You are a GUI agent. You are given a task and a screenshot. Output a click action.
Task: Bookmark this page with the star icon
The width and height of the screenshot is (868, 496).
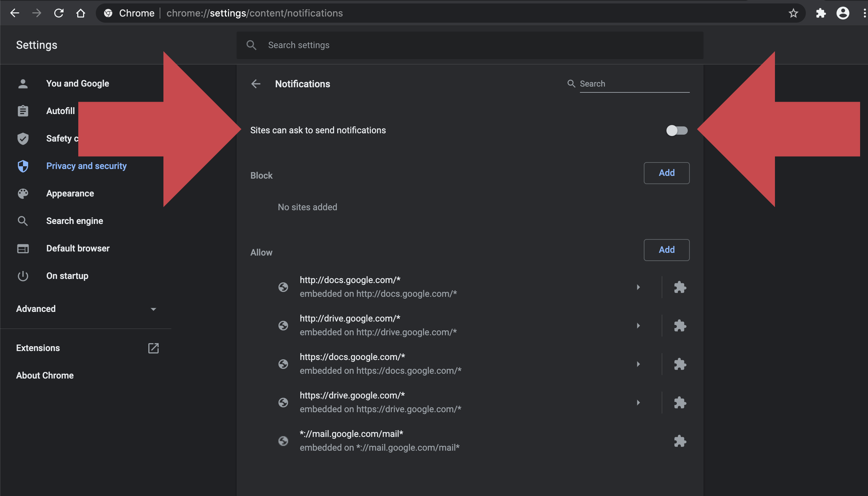pyautogui.click(x=793, y=13)
